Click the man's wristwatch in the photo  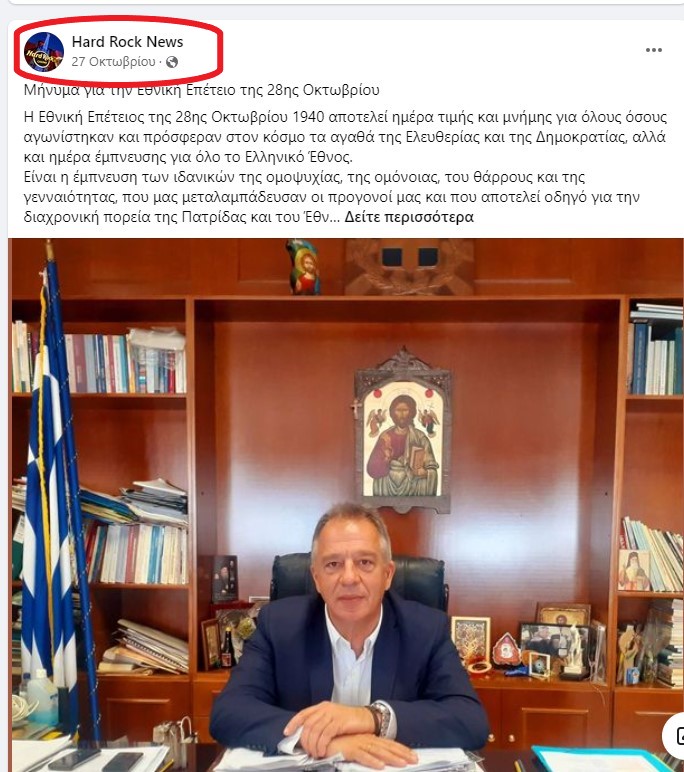[381, 718]
